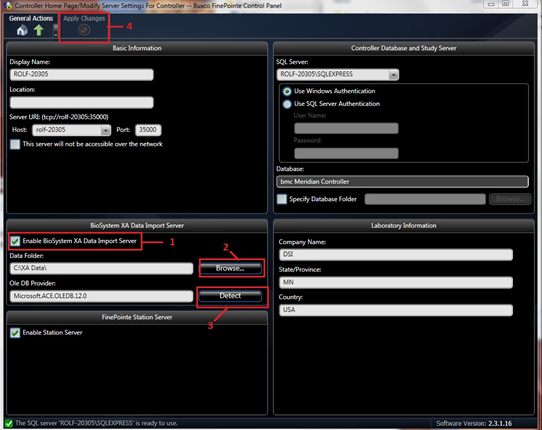Screen dimensions: 542x430
Task: Click the green check status icon at bottom
Action: (9, 423)
